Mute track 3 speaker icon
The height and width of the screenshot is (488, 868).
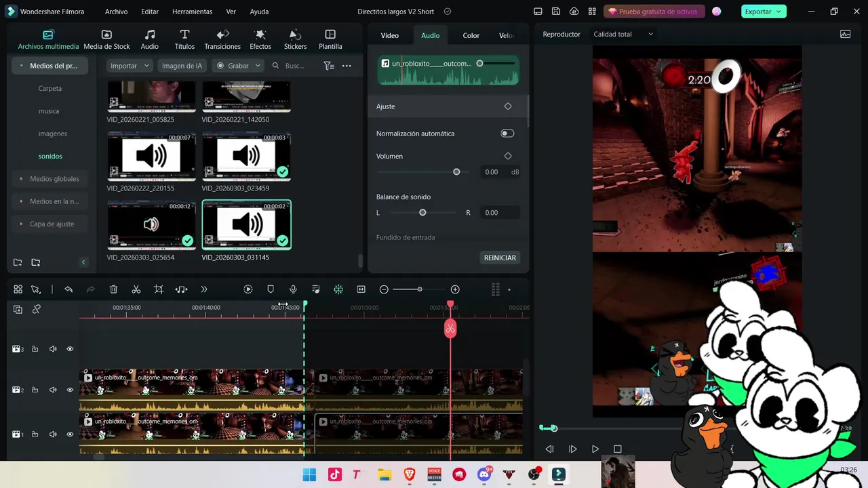click(x=53, y=349)
